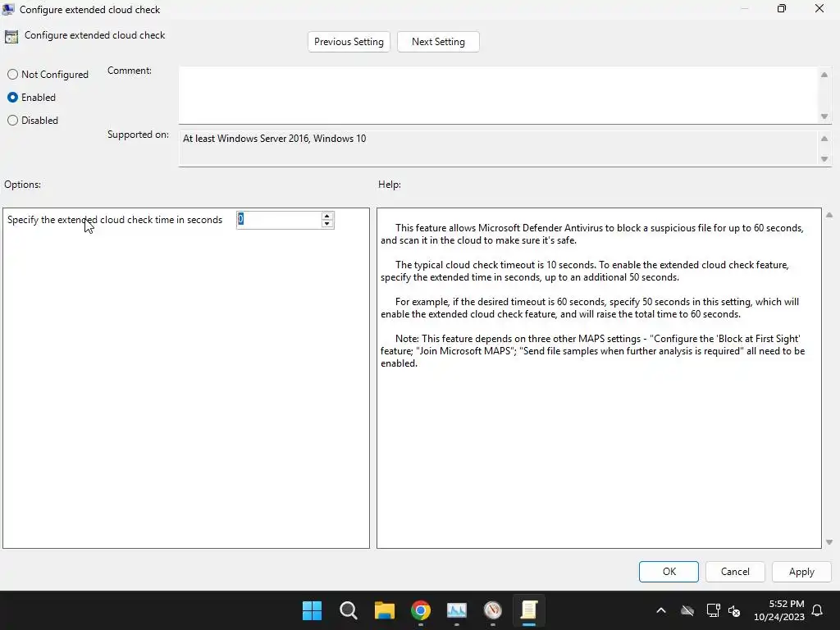Open the network status tray icon
The height and width of the screenshot is (630, 840).
point(713,610)
